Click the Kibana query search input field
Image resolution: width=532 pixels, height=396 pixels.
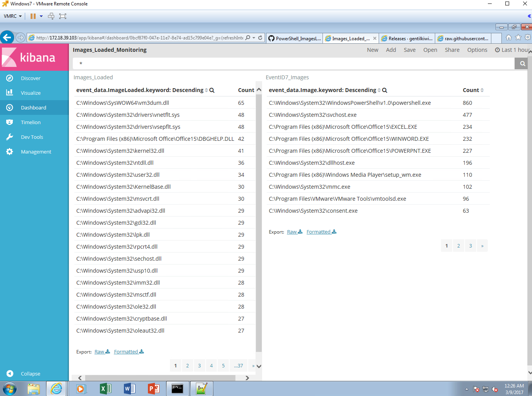point(293,63)
